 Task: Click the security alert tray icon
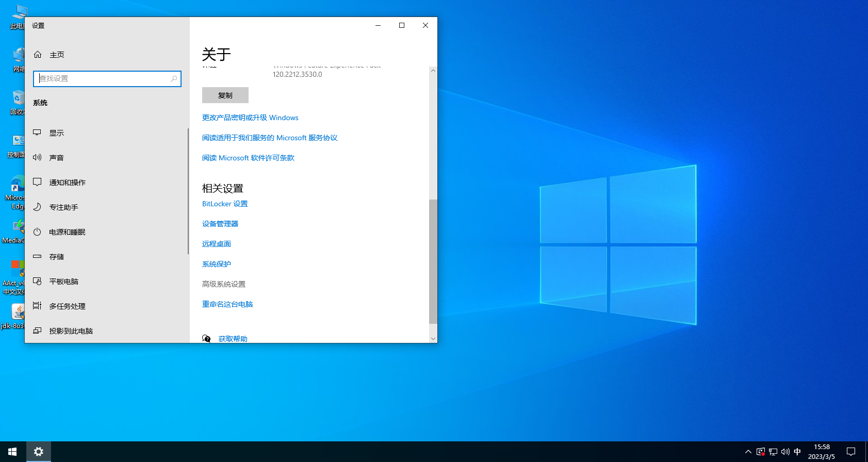761,452
